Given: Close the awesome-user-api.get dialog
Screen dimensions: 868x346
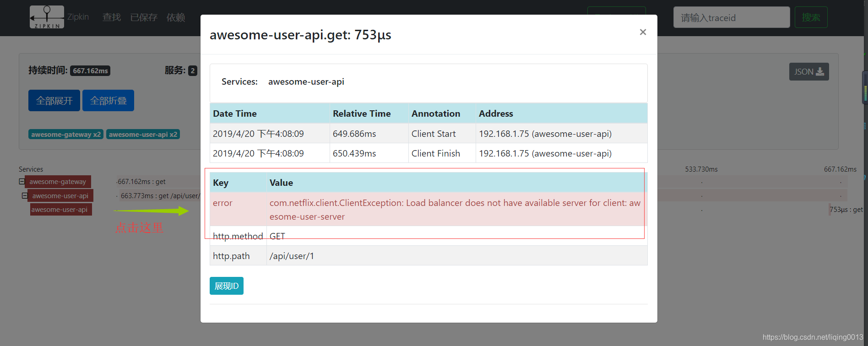Looking at the screenshot, I should tap(643, 32).
